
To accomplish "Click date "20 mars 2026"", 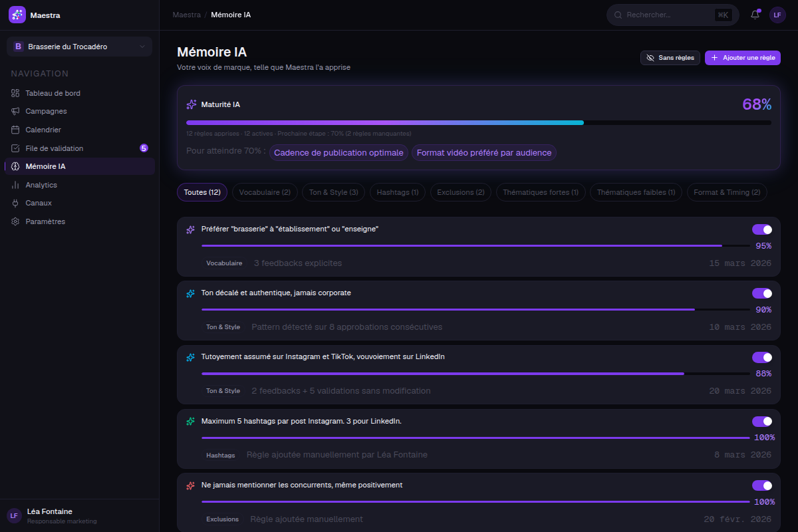I will pos(740,391).
